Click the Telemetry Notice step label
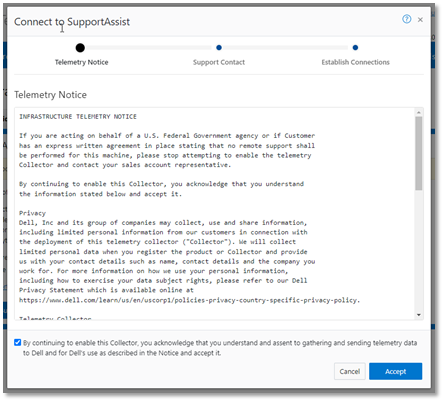 click(82, 62)
